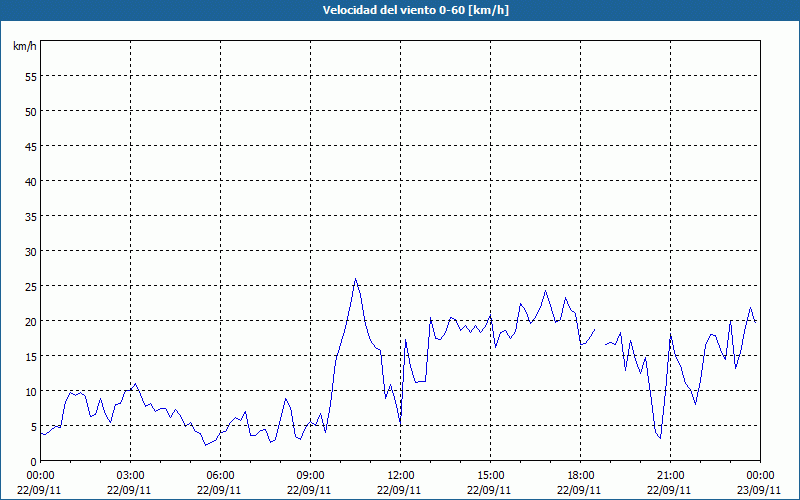This screenshot has width=800, height=500.
Task: Click the 23/09/11 date label
Action: [760, 490]
